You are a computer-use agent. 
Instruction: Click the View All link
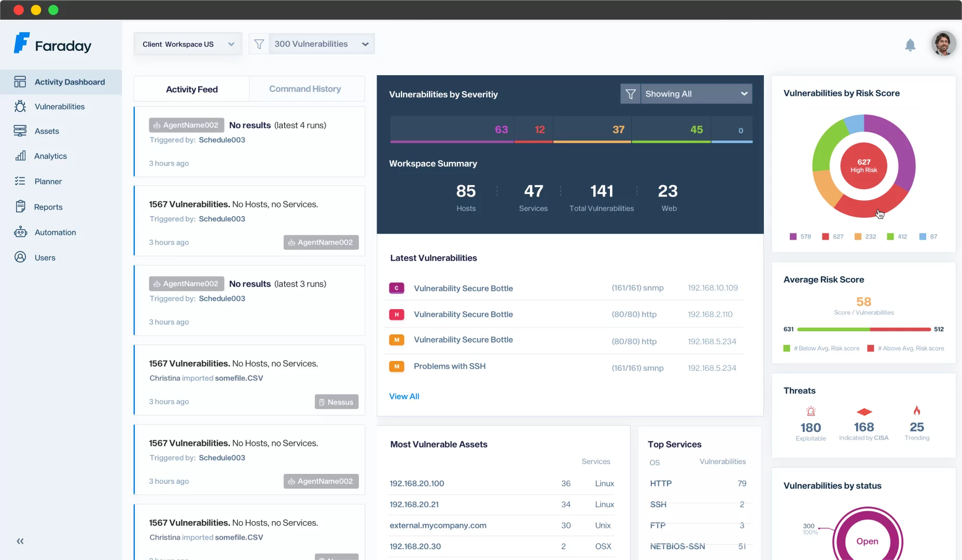[x=404, y=396]
